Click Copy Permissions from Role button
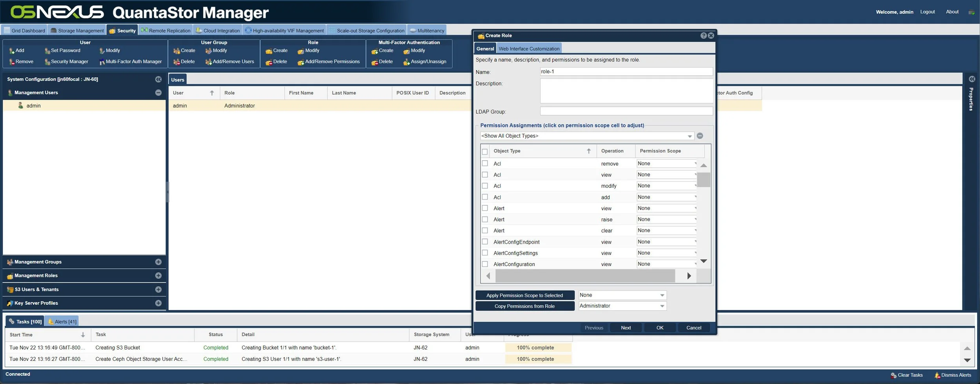980x384 pixels. click(x=524, y=306)
